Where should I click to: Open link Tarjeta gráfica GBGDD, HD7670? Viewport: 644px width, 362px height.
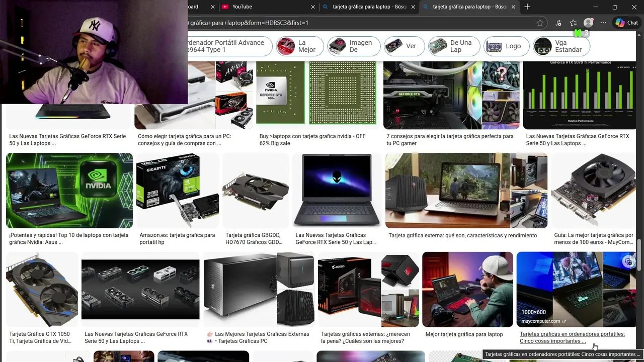(253, 239)
